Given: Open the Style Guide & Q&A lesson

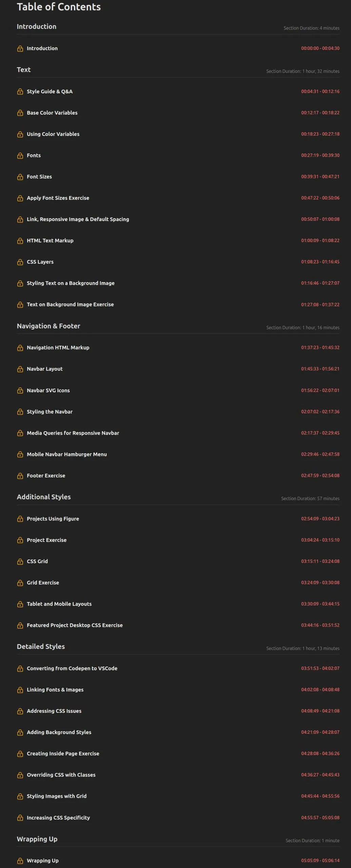Looking at the screenshot, I should (x=50, y=92).
